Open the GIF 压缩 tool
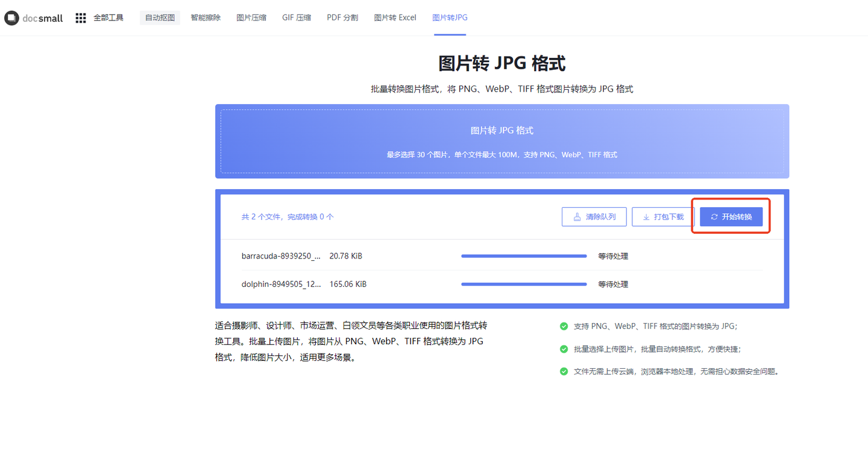This screenshot has height=467, width=868. click(296, 17)
